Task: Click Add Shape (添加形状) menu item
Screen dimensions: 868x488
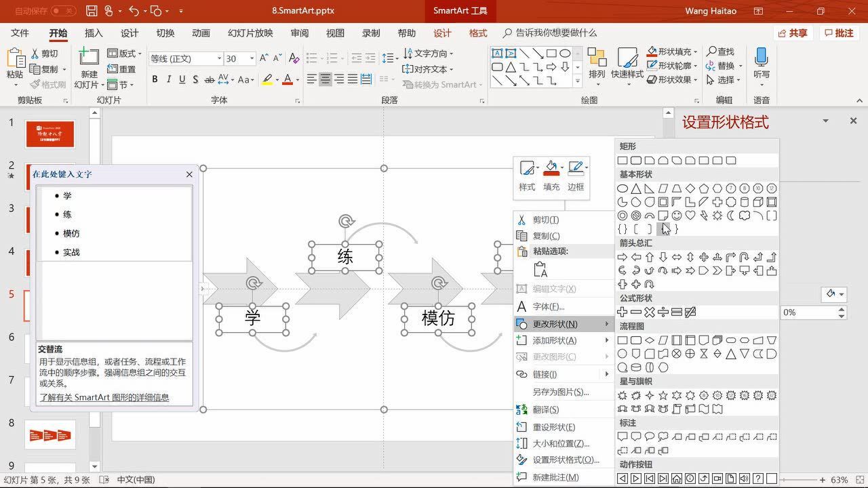Action: coord(564,340)
